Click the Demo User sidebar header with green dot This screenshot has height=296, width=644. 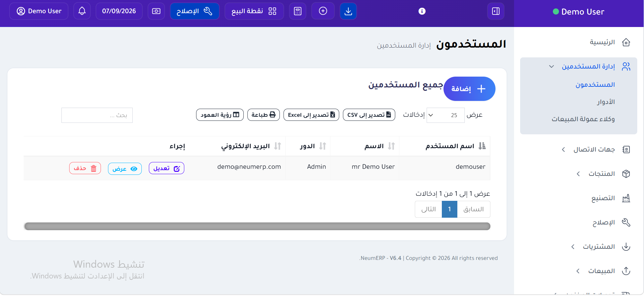[x=579, y=12]
